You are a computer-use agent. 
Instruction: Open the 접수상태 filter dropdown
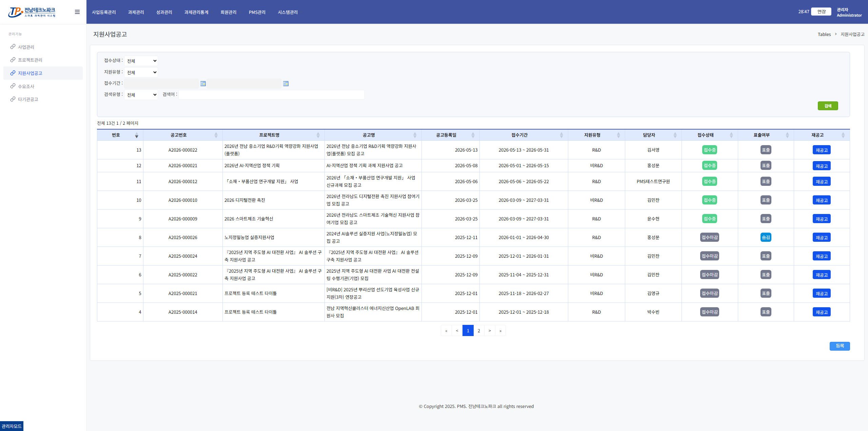pyautogui.click(x=141, y=61)
